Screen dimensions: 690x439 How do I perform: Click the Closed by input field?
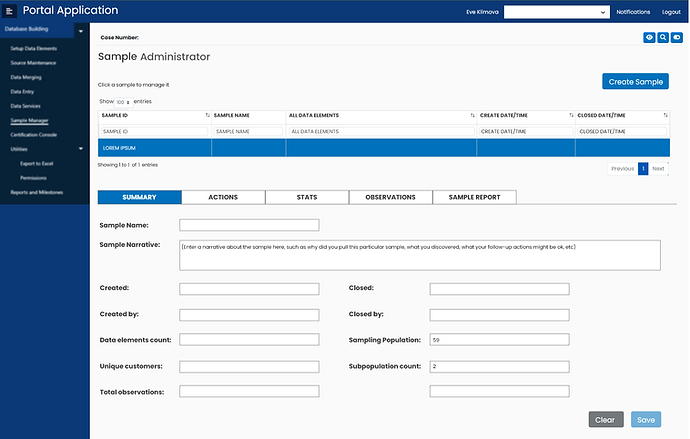click(499, 315)
